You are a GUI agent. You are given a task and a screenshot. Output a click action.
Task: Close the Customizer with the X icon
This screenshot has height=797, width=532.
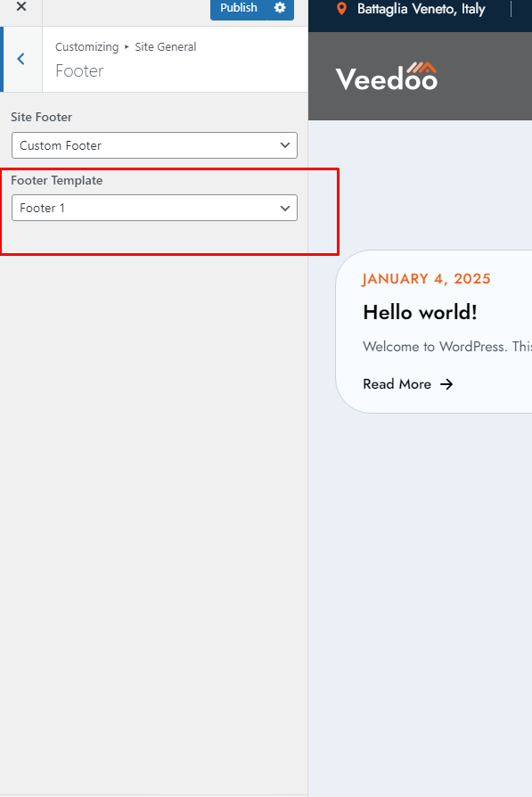pyautogui.click(x=21, y=6)
